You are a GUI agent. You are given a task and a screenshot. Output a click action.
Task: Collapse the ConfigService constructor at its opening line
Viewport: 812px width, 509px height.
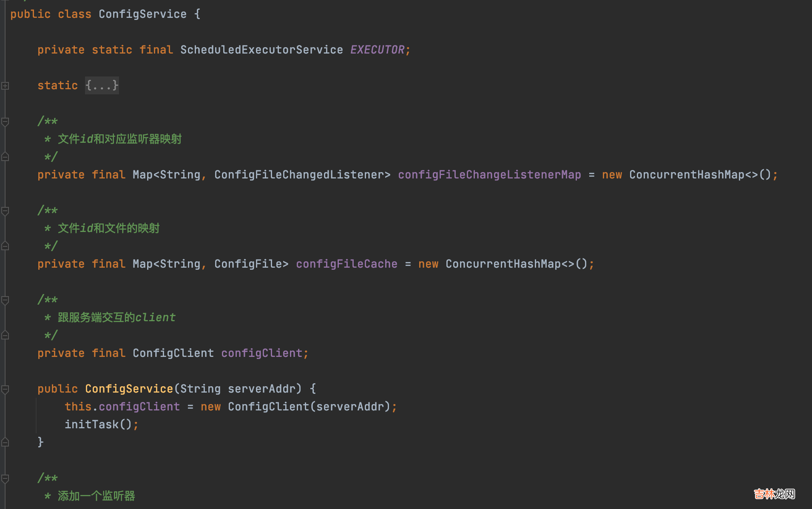5,389
